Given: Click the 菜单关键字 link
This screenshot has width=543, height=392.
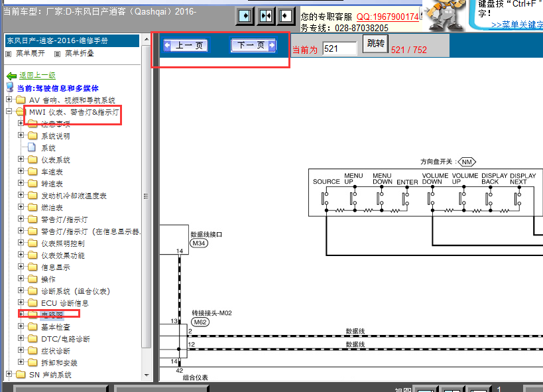Looking at the screenshot, I should [517, 25].
